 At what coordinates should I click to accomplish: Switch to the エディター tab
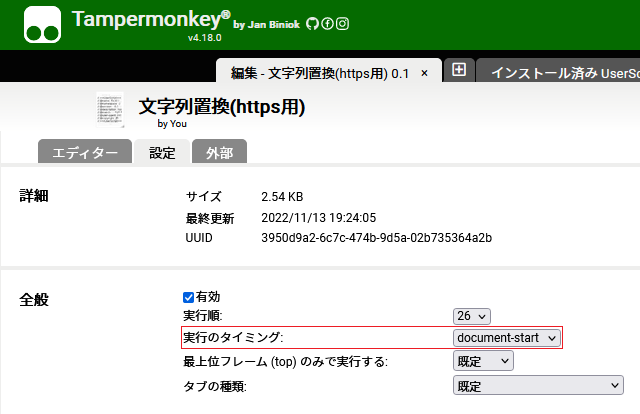pos(85,152)
